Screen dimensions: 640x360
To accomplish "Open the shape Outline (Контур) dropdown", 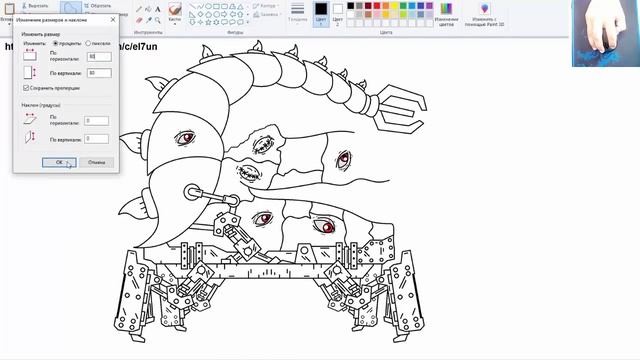I will pyautogui.click(x=266, y=6).
